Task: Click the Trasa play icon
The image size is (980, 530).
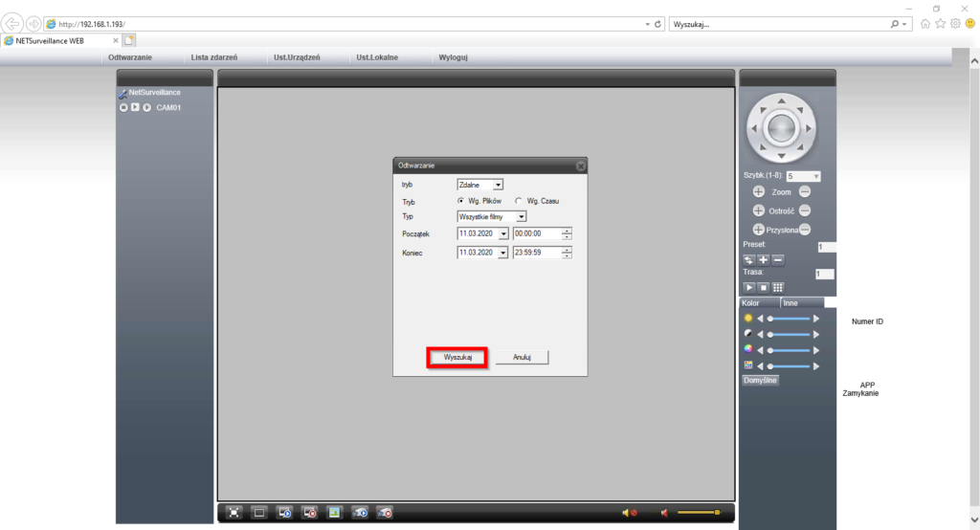Action: 749,287
